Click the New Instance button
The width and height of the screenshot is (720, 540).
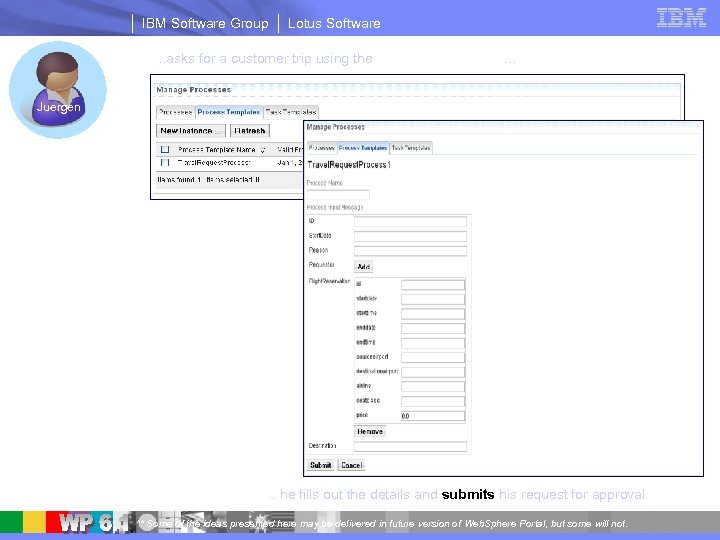coord(191,131)
